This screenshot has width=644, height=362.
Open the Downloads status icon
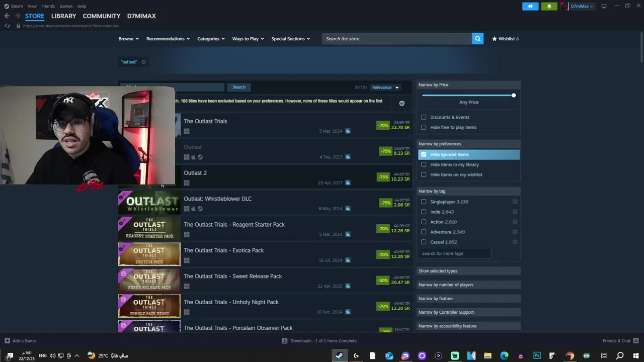pyautogui.click(x=285, y=341)
